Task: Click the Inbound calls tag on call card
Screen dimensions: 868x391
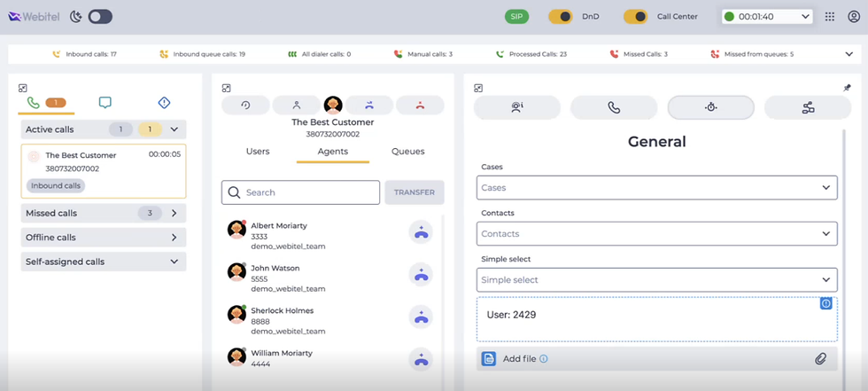Action: click(x=56, y=185)
